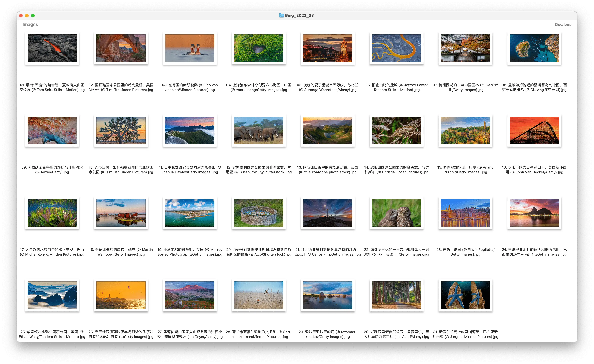594x364 pixels.
Task: Click the Joshua tree sunset thumbnail
Action: (121, 131)
